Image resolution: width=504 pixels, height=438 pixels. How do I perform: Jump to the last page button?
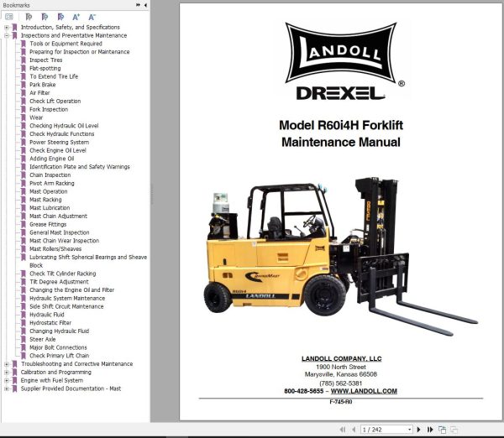430,430
